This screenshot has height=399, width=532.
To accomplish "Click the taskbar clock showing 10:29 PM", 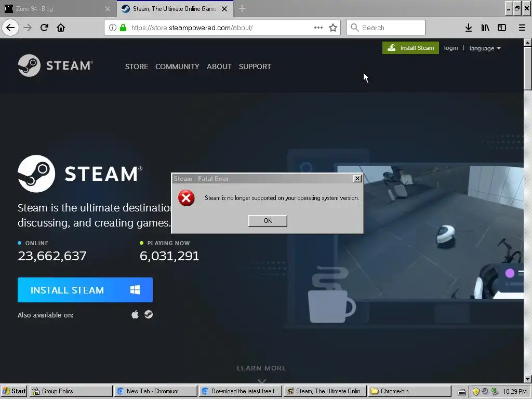I will click(x=515, y=392).
